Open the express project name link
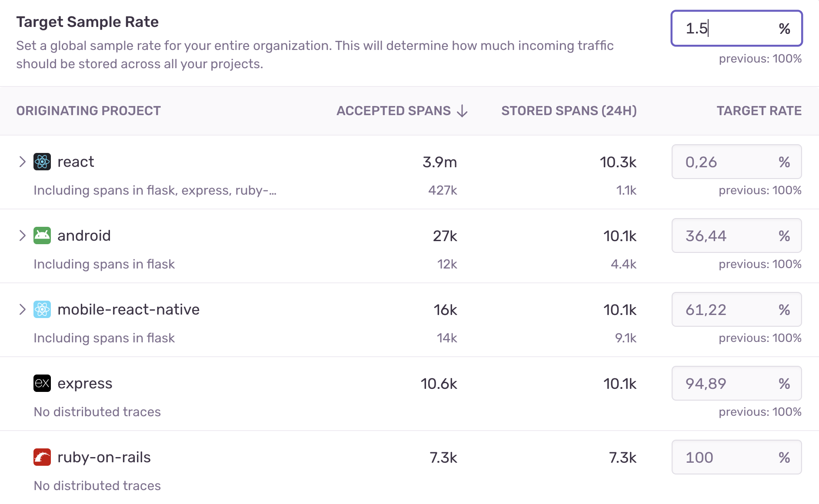Viewport: 819px width, 504px height. pyautogui.click(x=85, y=384)
